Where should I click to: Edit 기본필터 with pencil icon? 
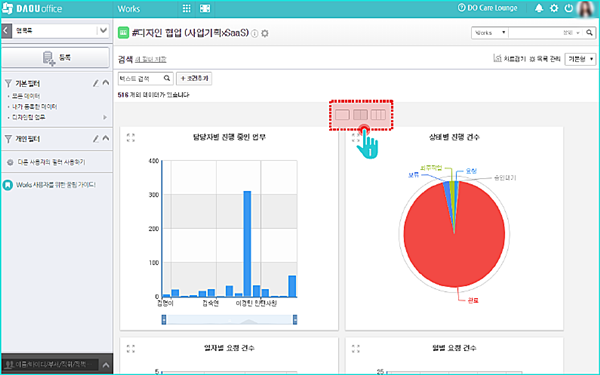[x=96, y=83]
